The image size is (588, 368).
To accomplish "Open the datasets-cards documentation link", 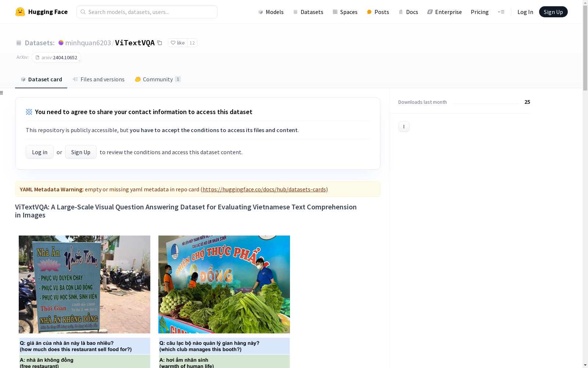I will pyautogui.click(x=264, y=189).
